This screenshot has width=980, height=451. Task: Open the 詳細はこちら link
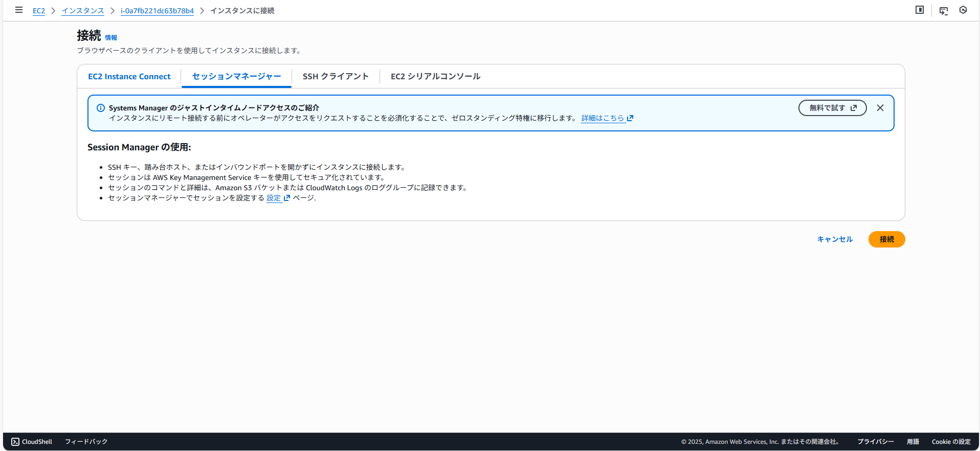(607, 118)
